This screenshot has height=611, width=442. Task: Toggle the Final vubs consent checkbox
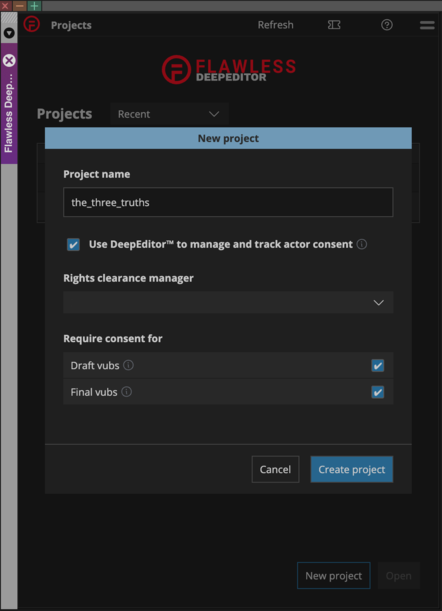tap(377, 392)
